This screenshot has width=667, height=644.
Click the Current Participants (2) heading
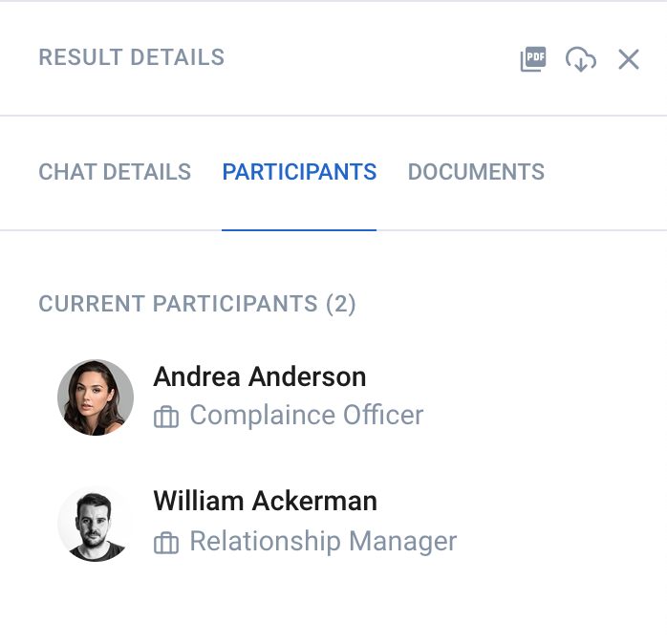point(197,304)
